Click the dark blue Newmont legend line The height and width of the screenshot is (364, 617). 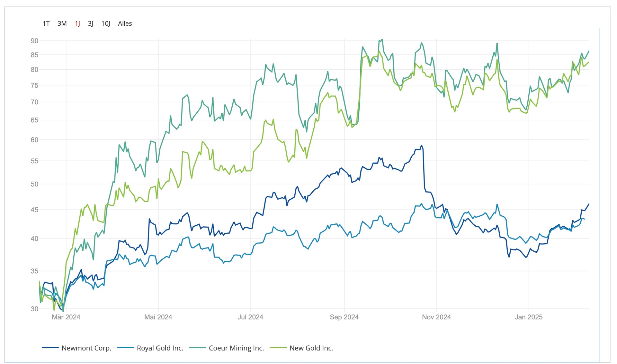tap(50, 348)
